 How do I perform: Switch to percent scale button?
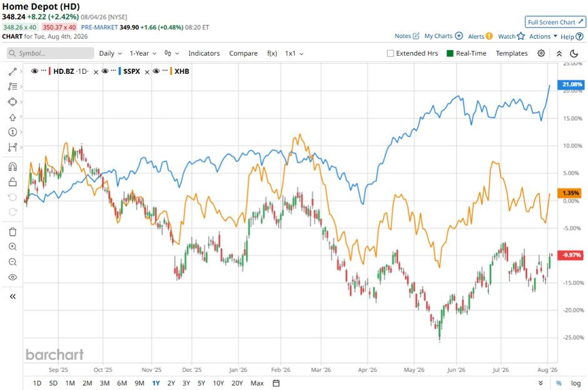coord(559,383)
